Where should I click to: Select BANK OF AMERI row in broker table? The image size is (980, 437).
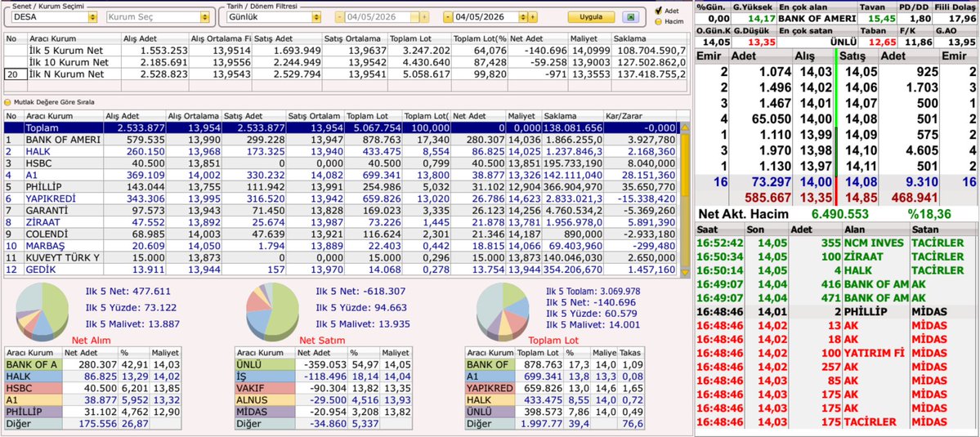coord(341,139)
